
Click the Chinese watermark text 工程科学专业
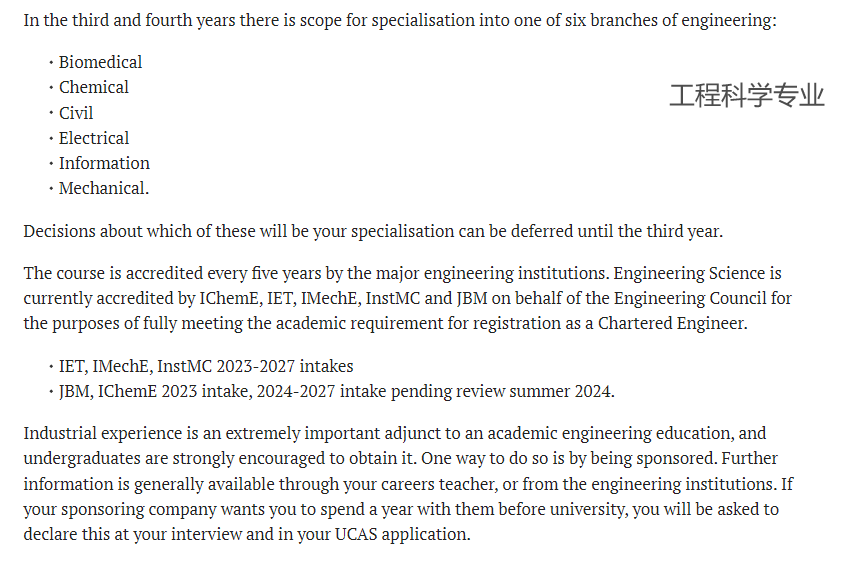point(747,95)
